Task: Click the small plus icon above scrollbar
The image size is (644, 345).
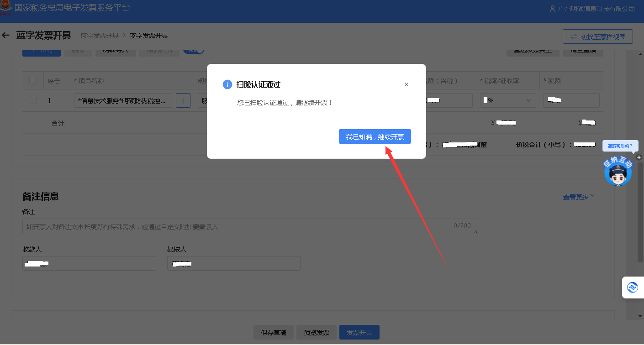Action: click(x=639, y=157)
